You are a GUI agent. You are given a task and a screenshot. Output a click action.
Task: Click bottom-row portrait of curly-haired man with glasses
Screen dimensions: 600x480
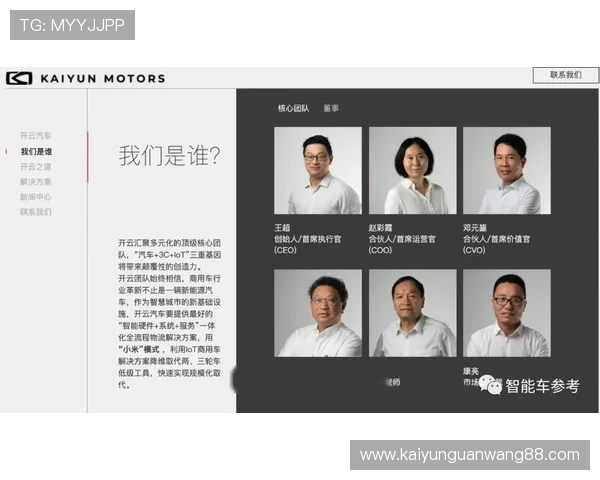(318, 313)
